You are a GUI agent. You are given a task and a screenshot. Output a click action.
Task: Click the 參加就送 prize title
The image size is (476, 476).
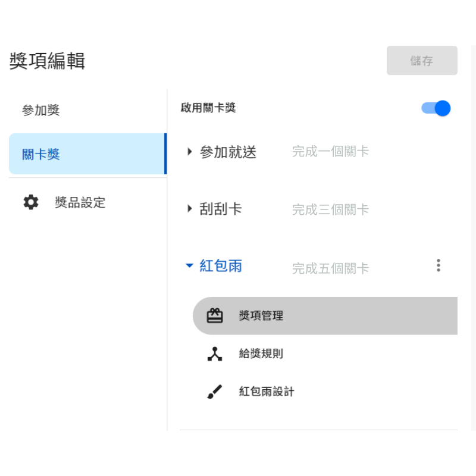(x=228, y=152)
